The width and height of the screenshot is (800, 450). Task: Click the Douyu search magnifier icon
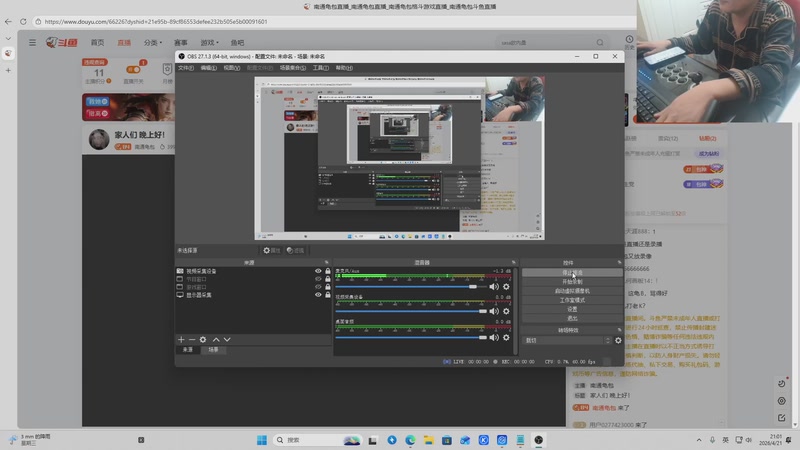tap(600, 43)
